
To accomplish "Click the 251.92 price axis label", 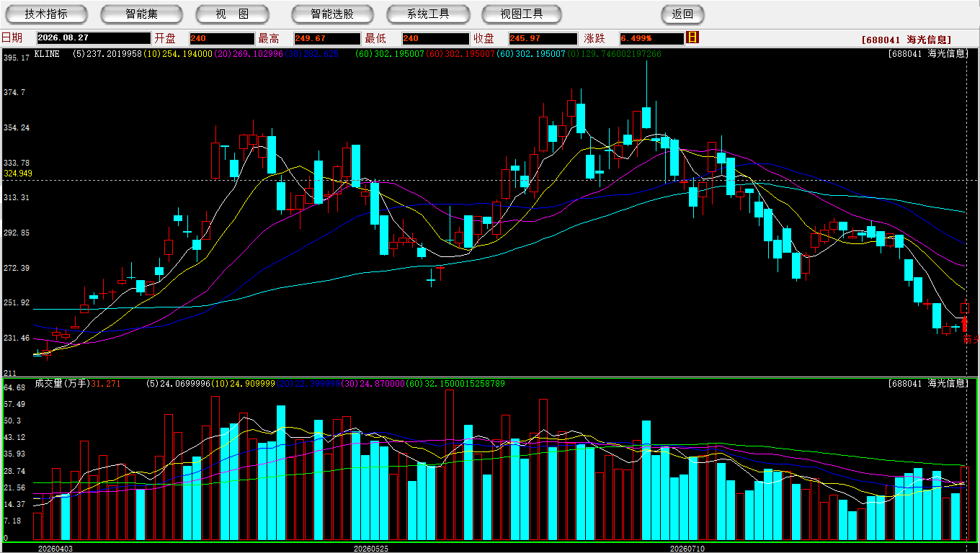I will [x=17, y=302].
